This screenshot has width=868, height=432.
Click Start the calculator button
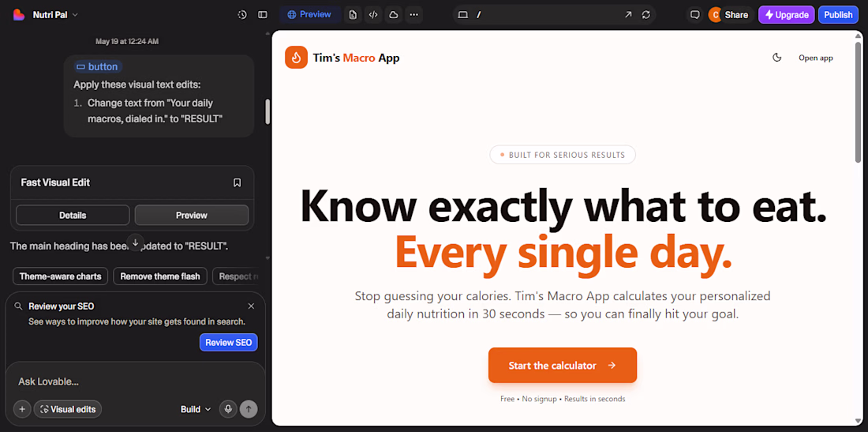[563, 365]
